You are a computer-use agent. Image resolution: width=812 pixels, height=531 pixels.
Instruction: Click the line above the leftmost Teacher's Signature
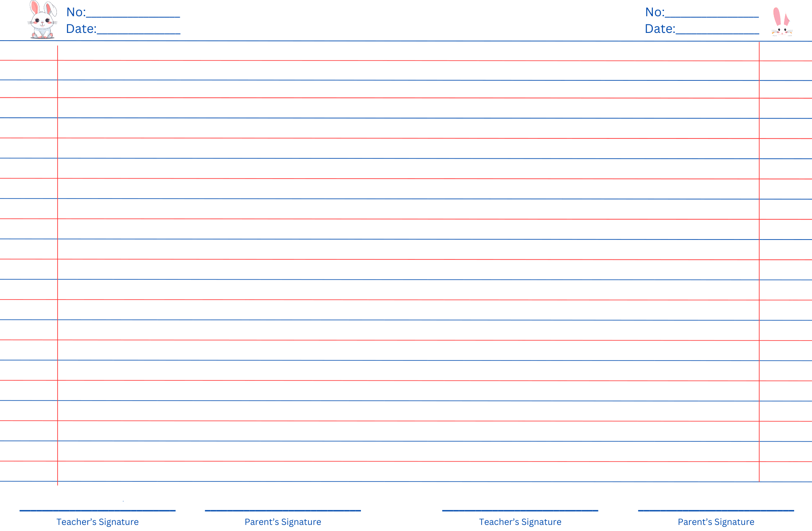pos(97,510)
